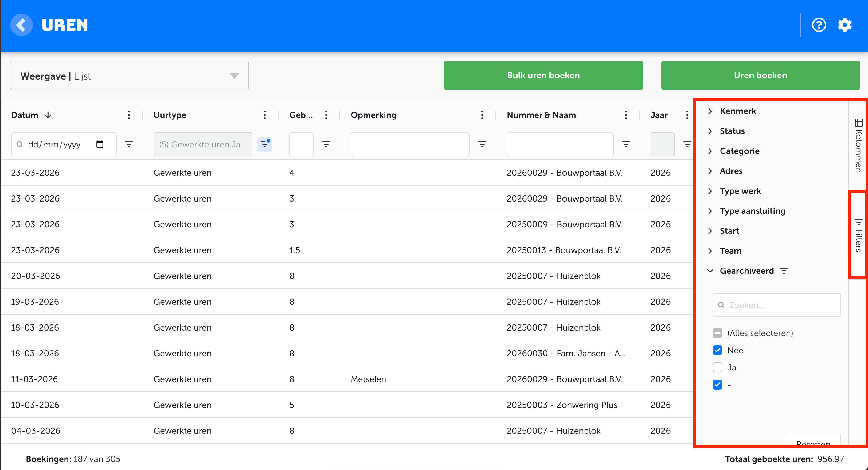The height and width of the screenshot is (470, 868).
Task: Click the Datum sort arrow
Action: (x=48, y=115)
